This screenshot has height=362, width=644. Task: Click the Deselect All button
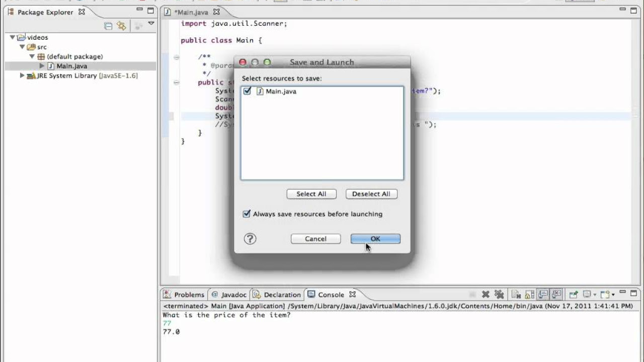371,194
